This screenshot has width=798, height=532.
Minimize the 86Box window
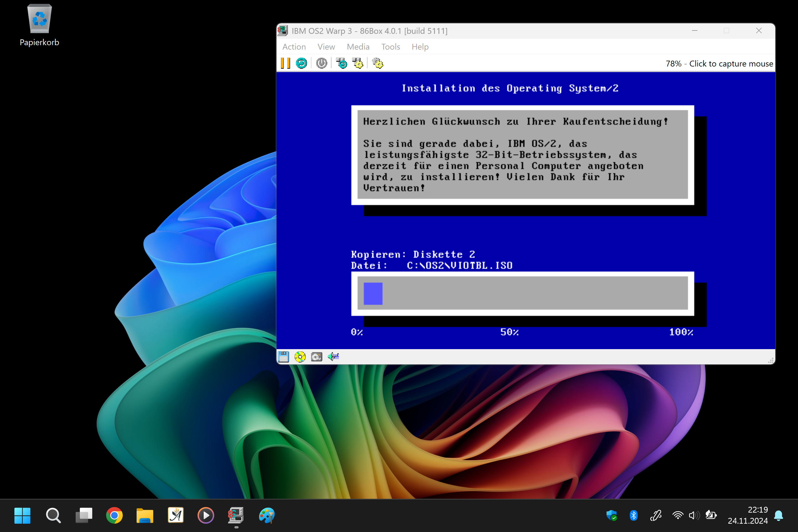click(x=695, y=31)
